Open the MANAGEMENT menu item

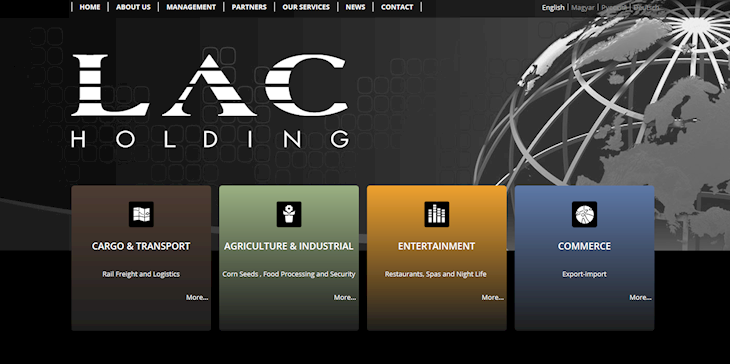point(191,7)
